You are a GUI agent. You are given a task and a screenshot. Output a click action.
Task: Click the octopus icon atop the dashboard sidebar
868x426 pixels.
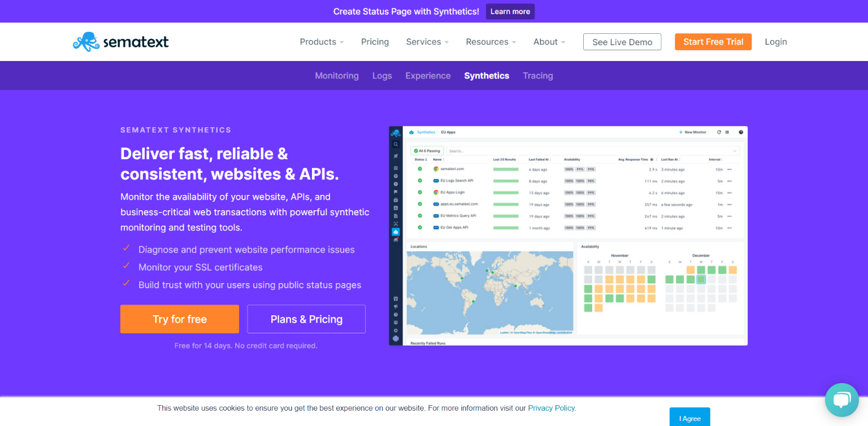click(x=396, y=133)
